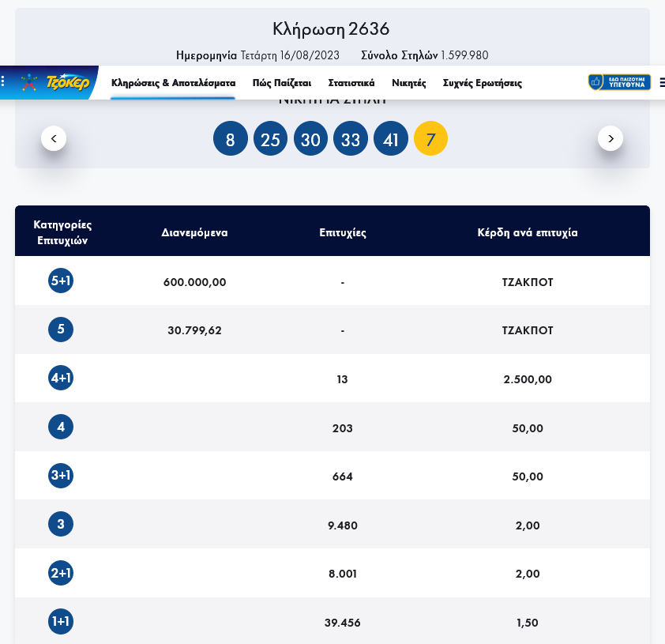Viewport: 665px width, 644px height.
Task: Click the Επιτυχίες column header
Action: coord(342,233)
